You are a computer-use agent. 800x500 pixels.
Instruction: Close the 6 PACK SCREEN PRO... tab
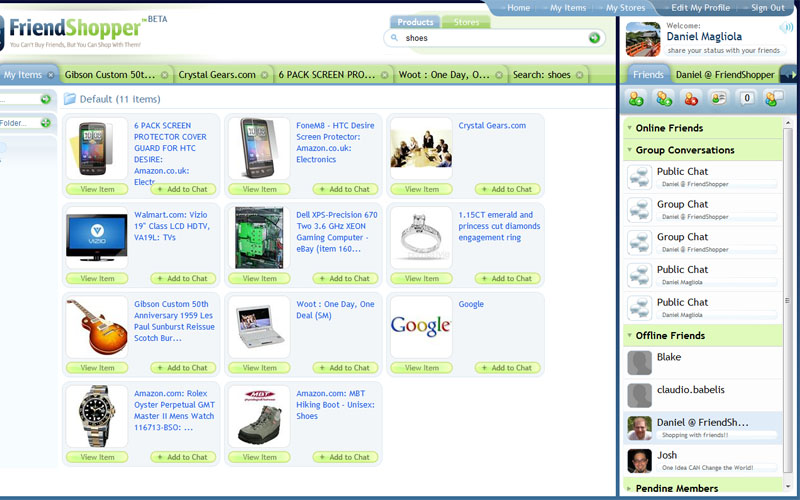click(384, 75)
